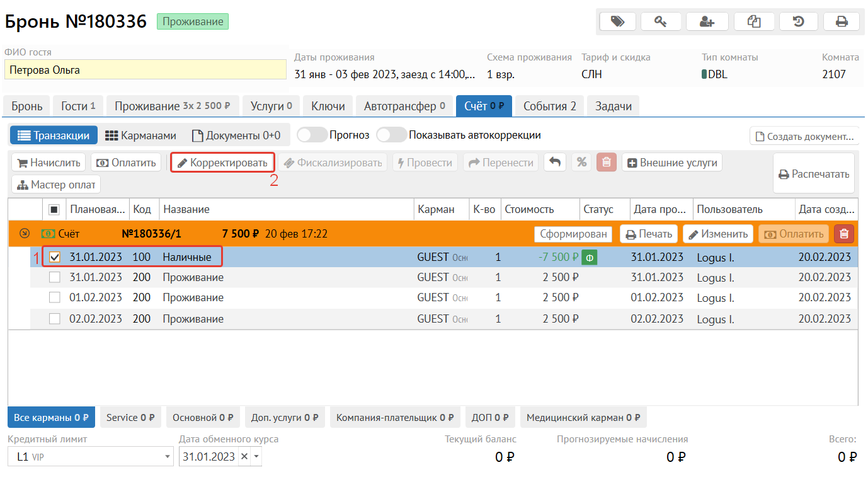Delete invoice with red trash icon
The image size is (868, 477).
pos(844,234)
